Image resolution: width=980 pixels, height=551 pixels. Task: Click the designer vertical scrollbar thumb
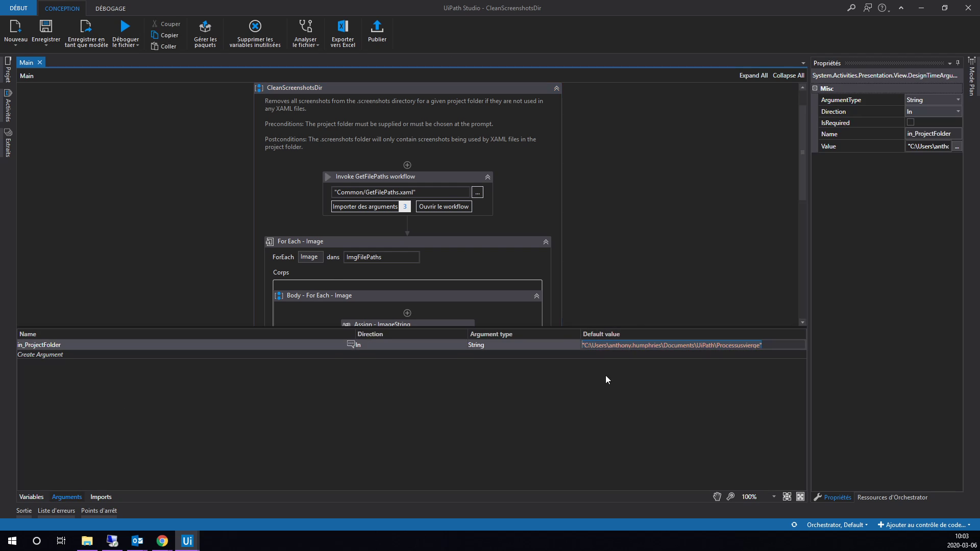tap(802, 152)
